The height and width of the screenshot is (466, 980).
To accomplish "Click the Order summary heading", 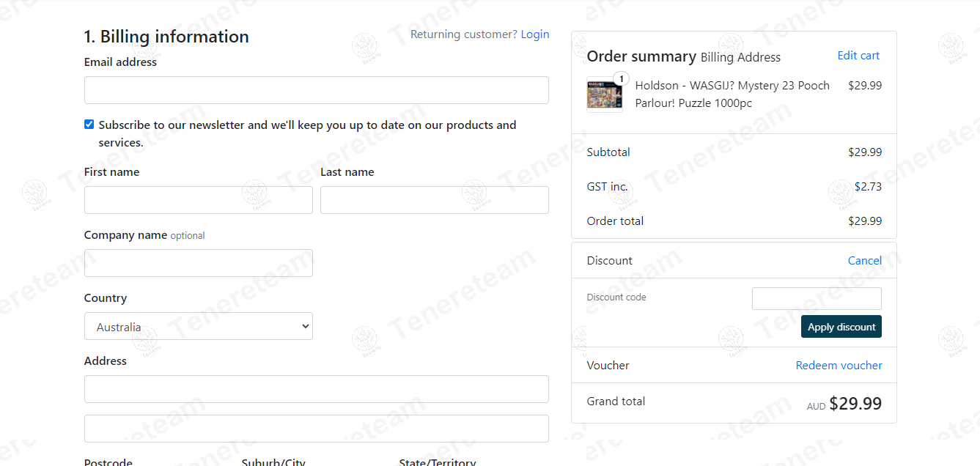I will click(641, 56).
